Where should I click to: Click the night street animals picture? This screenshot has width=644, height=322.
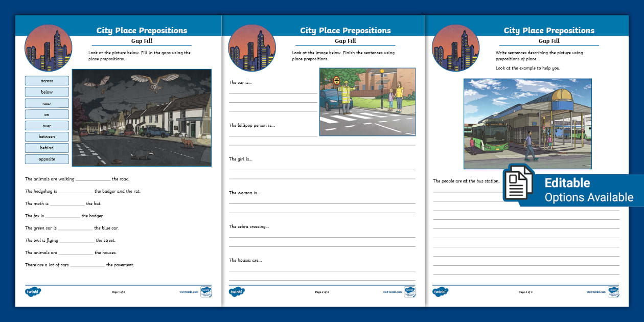point(142,118)
